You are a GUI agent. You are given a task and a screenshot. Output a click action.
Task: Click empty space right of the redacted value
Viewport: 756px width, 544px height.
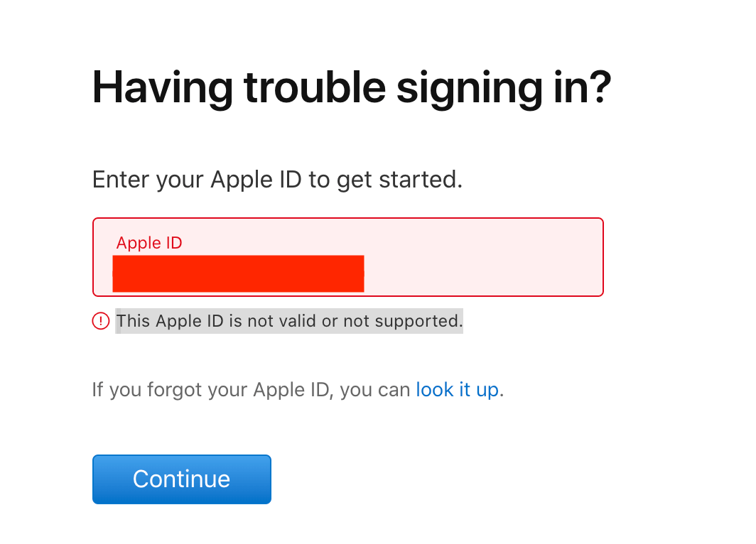(x=483, y=273)
